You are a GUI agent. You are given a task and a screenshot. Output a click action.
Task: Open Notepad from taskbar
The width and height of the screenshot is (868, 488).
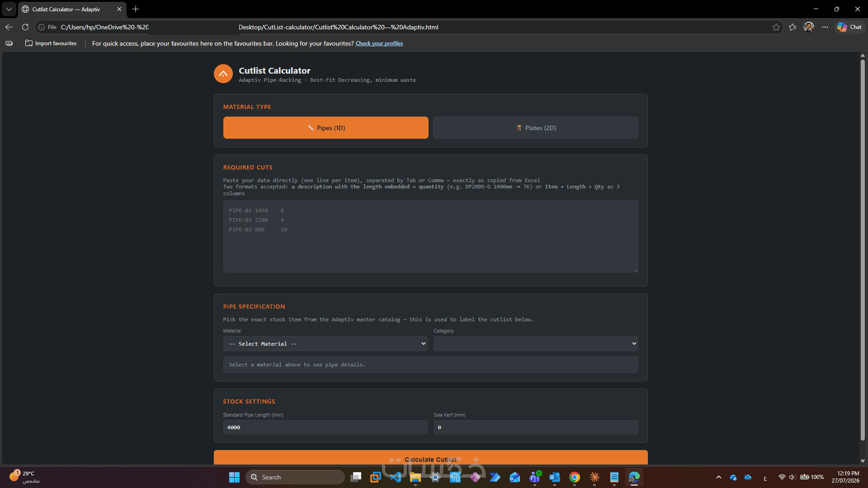point(614,477)
